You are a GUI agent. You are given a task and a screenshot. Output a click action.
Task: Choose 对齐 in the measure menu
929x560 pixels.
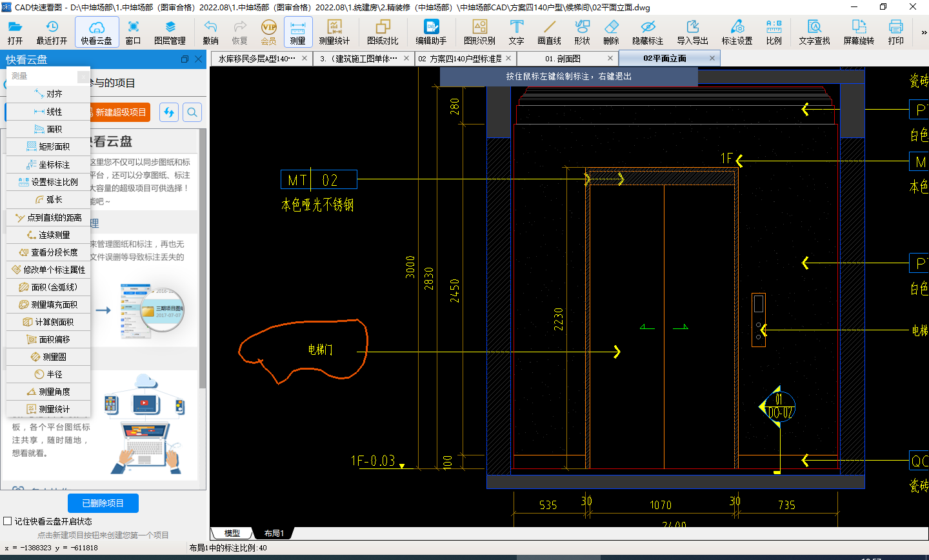(x=48, y=94)
